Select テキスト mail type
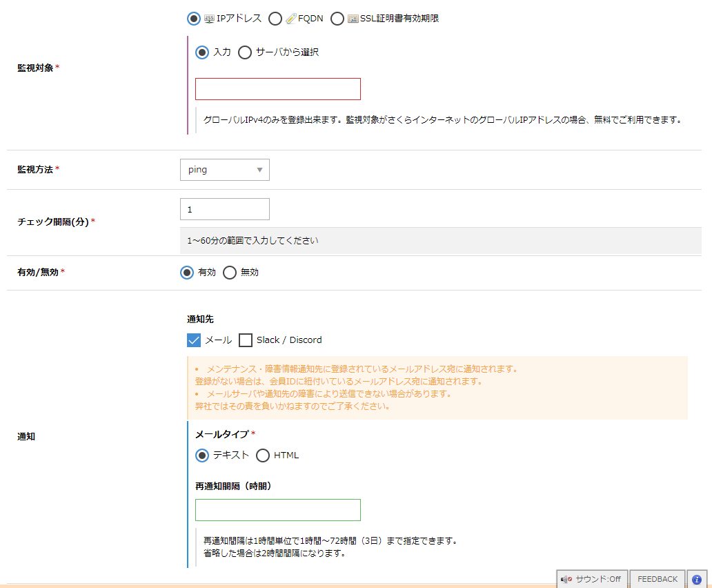The width and height of the screenshot is (712, 588). click(x=202, y=455)
